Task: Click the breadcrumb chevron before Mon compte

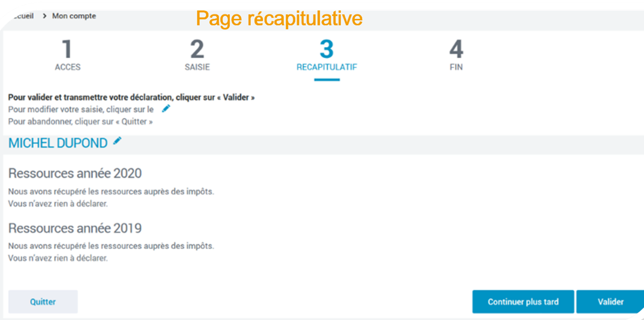Action: (44, 16)
